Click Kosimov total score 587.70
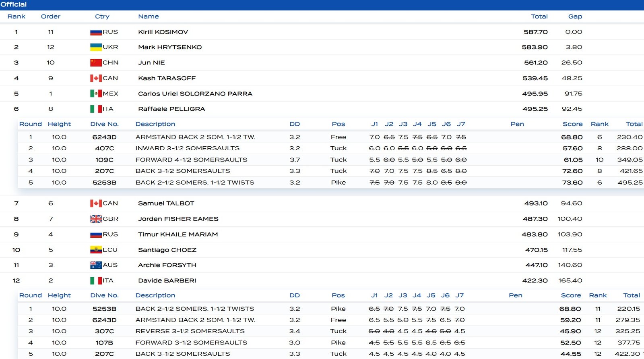The width and height of the screenshot is (644, 359). pyautogui.click(x=536, y=32)
